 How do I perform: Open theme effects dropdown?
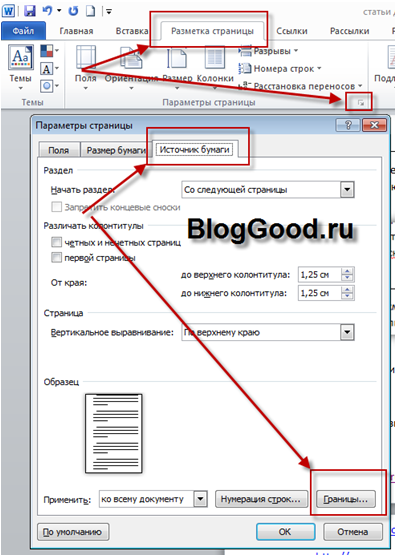[x=49, y=86]
